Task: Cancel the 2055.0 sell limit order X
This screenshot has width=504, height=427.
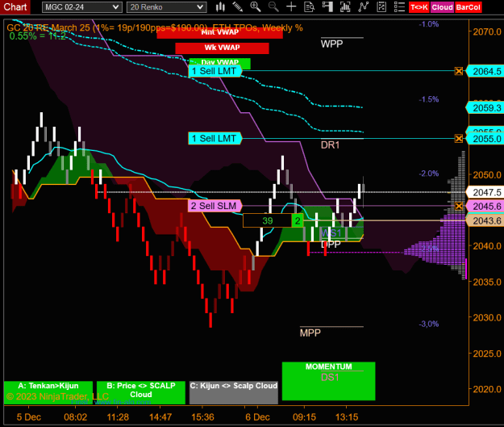Action: (x=459, y=139)
